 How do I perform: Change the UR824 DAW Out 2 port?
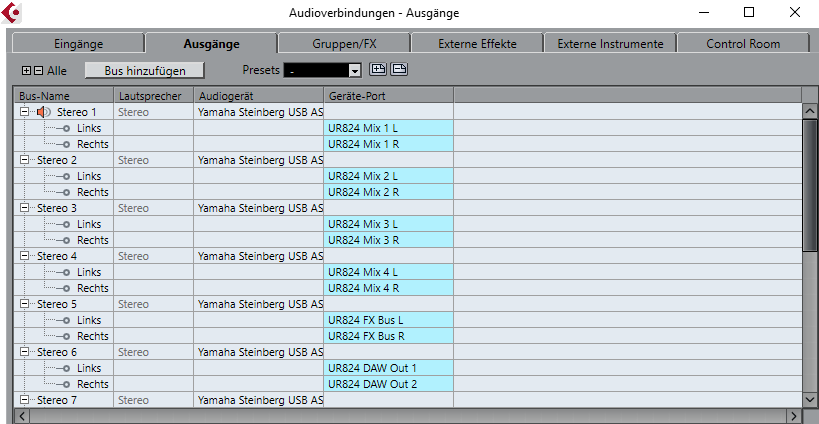(389, 384)
